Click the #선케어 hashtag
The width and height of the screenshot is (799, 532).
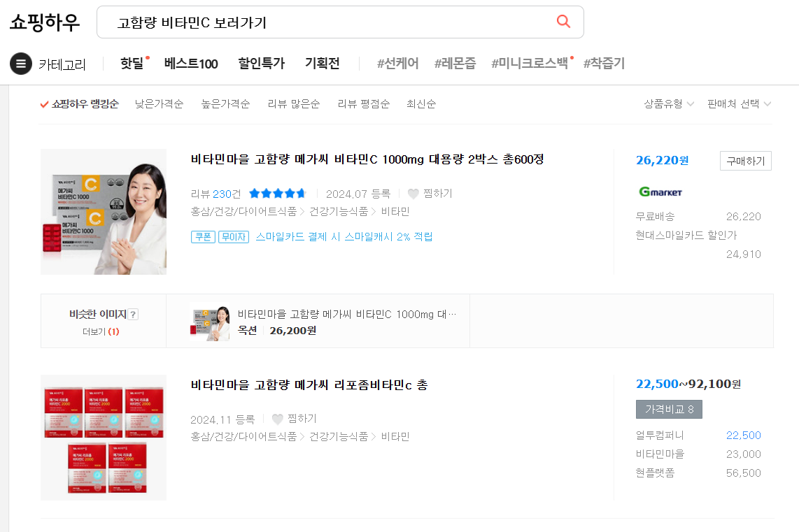click(397, 64)
